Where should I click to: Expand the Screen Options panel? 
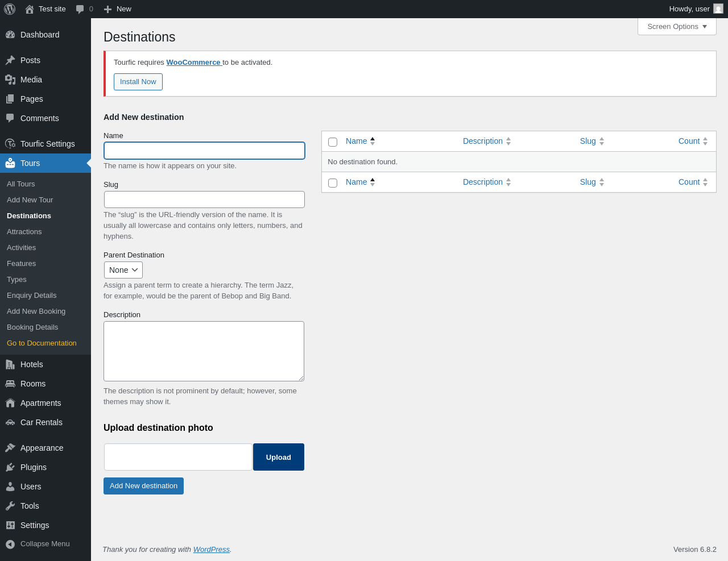click(677, 27)
